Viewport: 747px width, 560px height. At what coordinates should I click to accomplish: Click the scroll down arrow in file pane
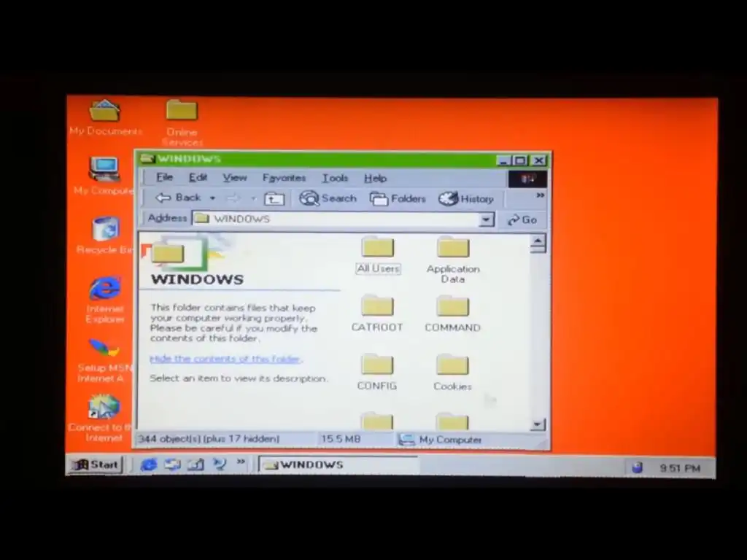[538, 424]
